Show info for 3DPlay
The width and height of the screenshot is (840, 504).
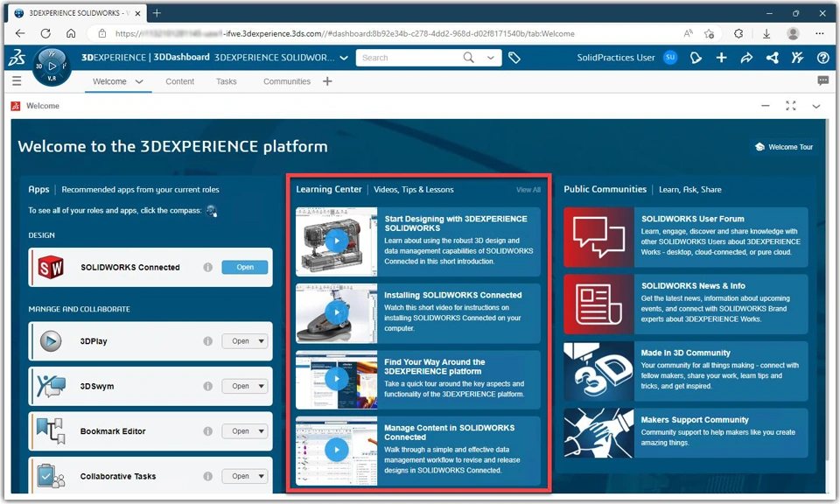(x=208, y=341)
